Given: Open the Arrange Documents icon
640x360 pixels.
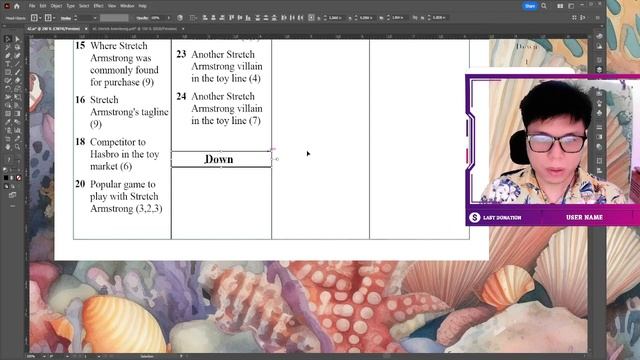Looking at the screenshot, I should tap(560, 6).
